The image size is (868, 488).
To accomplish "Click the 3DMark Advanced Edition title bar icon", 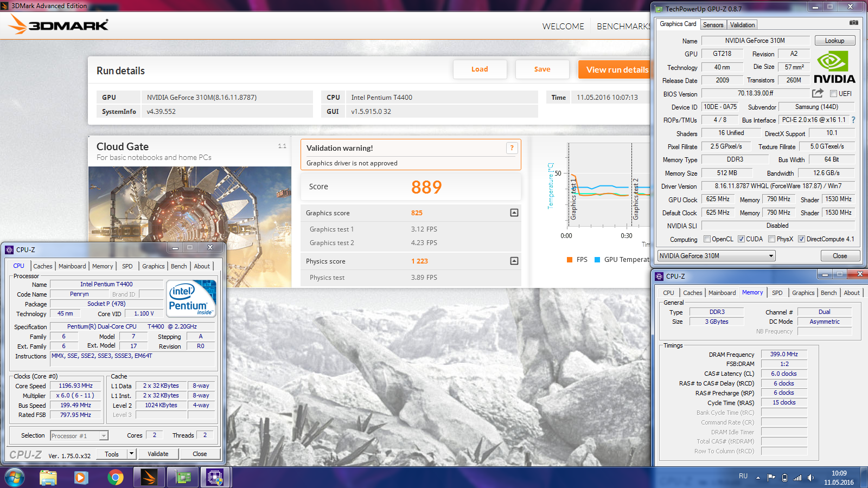I will (5, 6).
